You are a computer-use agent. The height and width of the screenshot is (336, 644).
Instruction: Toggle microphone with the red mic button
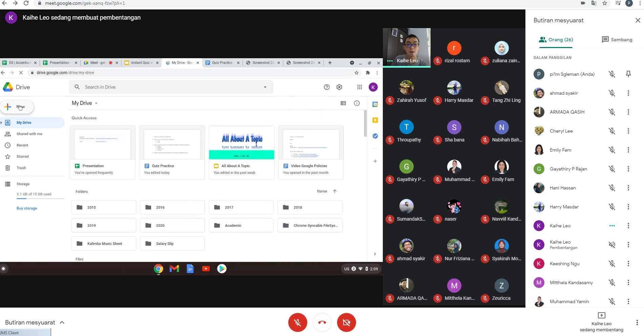(x=297, y=322)
